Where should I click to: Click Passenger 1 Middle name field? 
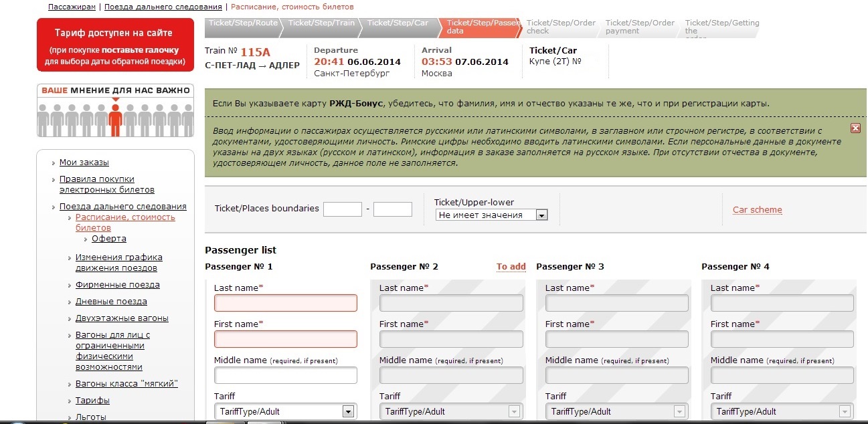286,375
